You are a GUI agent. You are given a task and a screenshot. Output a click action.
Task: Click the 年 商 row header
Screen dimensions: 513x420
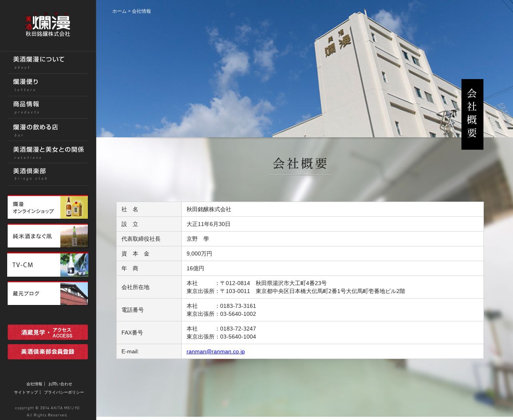(x=149, y=268)
